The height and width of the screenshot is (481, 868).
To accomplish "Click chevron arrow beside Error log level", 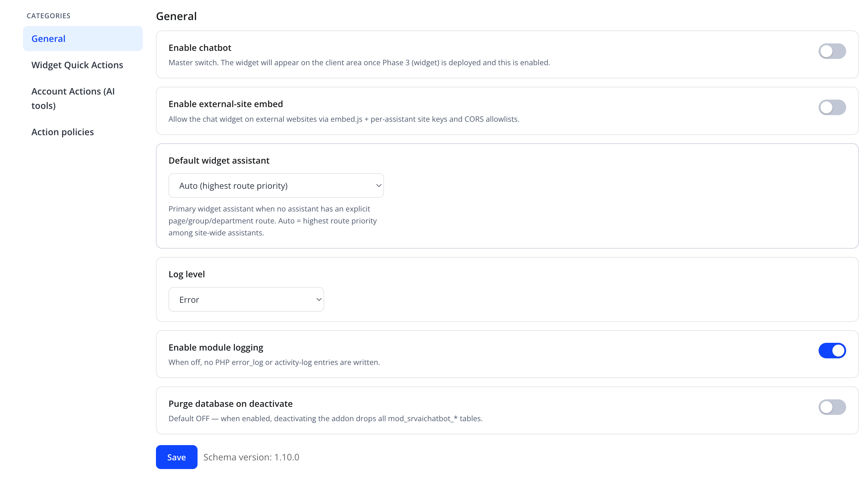I will pyautogui.click(x=318, y=299).
